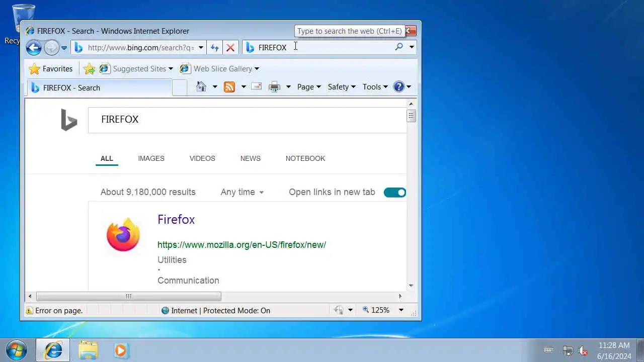The height and width of the screenshot is (362, 644).
Task: Click the greyed Forward navigation button
Action: coord(51,48)
